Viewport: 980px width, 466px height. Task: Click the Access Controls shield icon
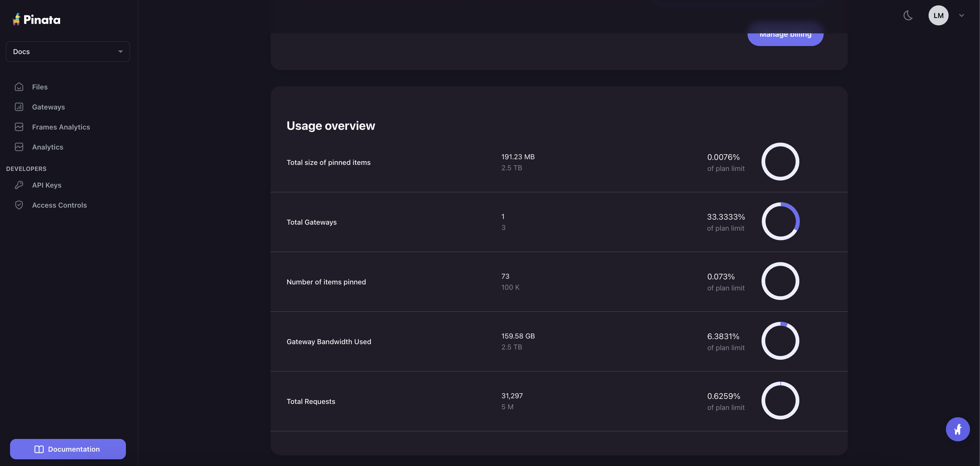point(19,205)
